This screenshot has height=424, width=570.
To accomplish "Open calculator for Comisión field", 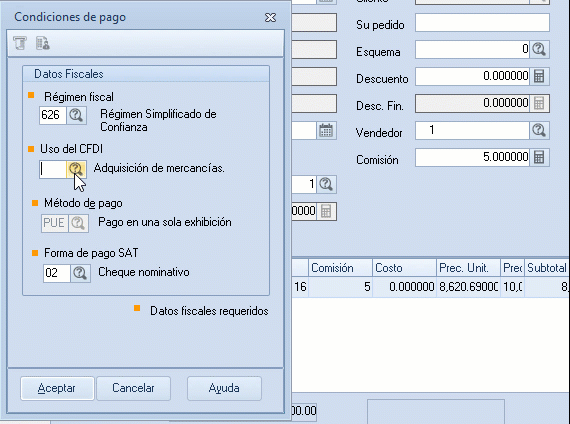I will (539, 157).
